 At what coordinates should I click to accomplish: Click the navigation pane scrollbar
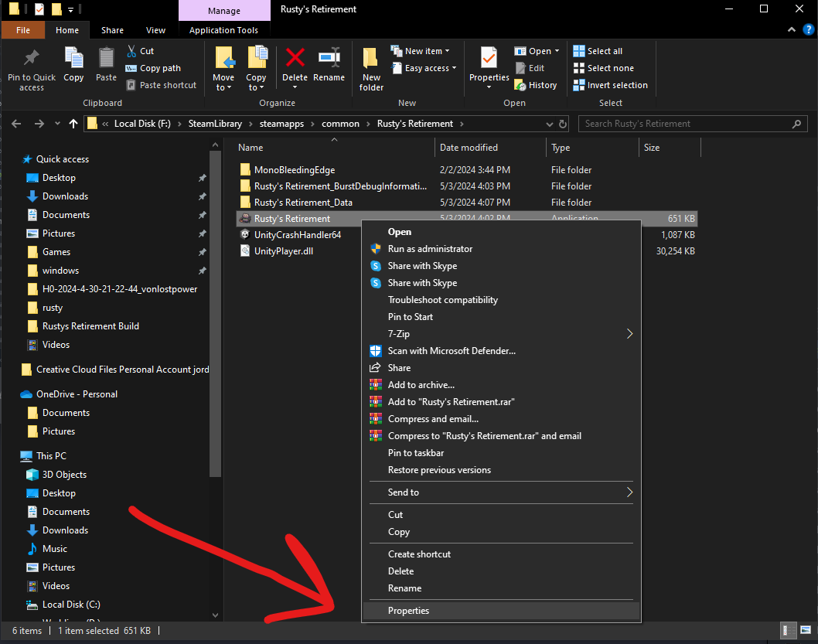216,313
